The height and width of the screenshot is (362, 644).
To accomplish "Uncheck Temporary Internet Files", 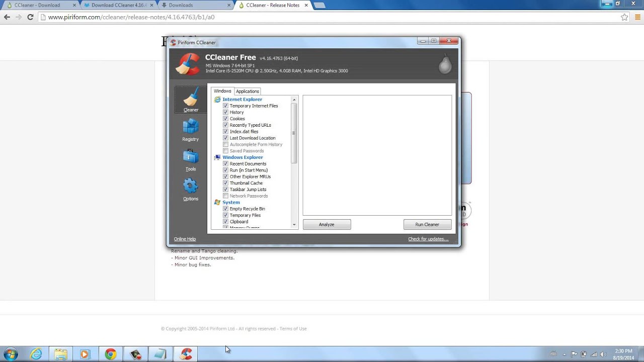I will point(225,106).
